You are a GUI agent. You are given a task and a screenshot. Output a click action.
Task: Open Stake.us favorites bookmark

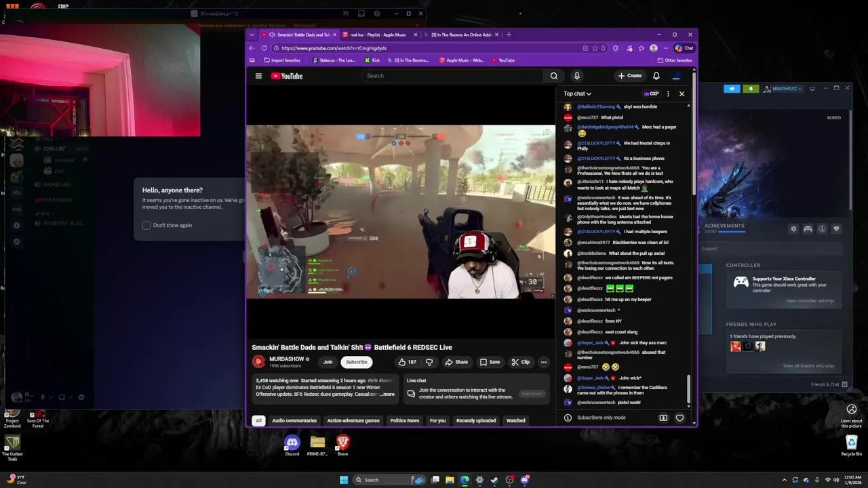(x=334, y=60)
